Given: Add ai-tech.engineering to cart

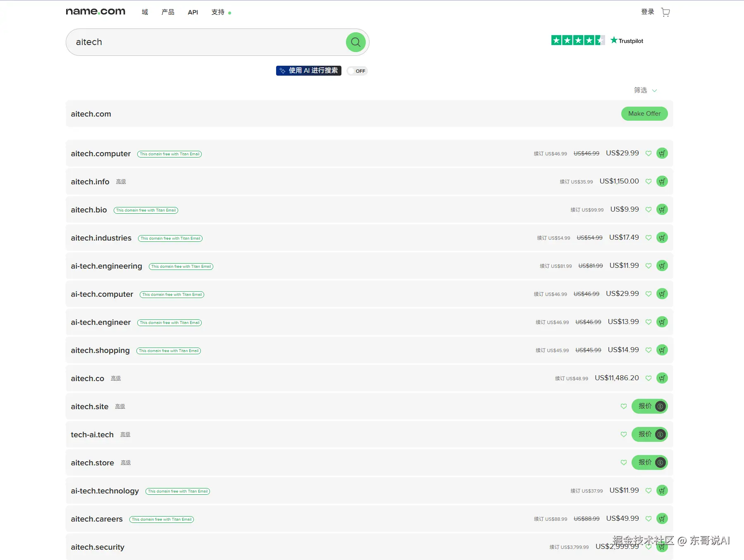Looking at the screenshot, I should pos(662,266).
